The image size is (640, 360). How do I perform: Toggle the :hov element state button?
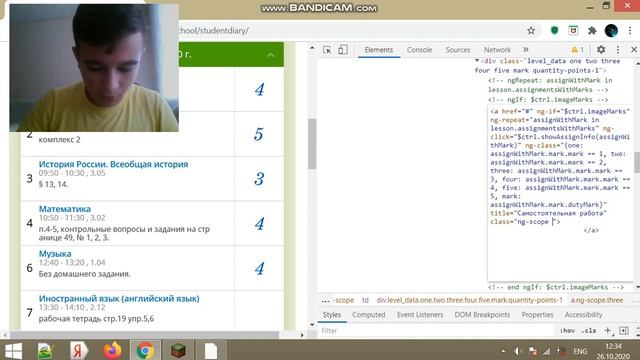click(x=568, y=331)
